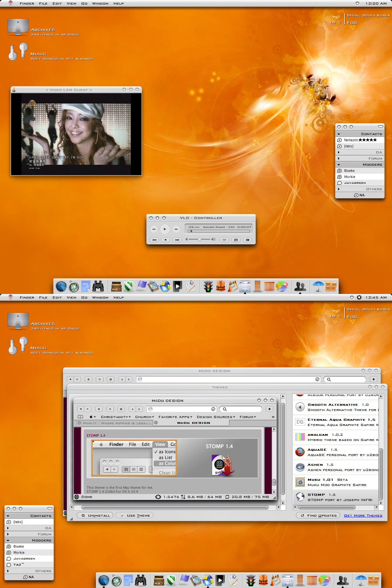Stop playback in VLC Controller
Image resolution: width=392 pixels, height=588 pixels.
point(166,240)
